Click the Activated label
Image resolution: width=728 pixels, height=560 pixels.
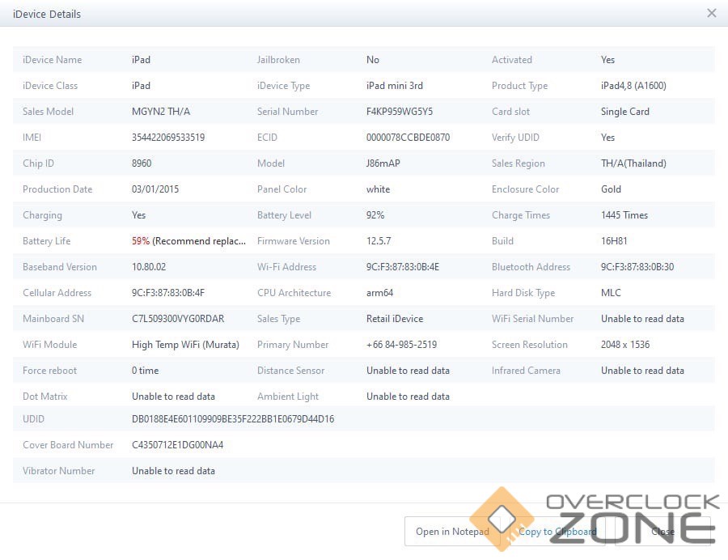[x=512, y=59]
